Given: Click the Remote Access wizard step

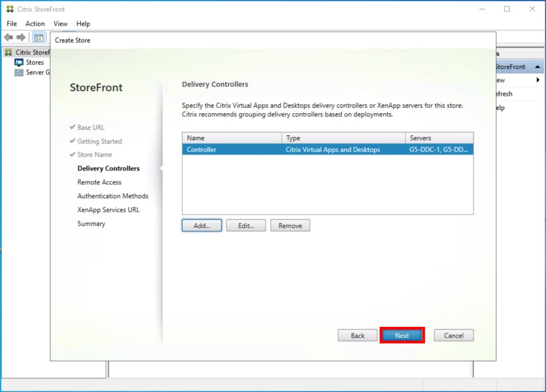Looking at the screenshot, I should tap(99, 182).
